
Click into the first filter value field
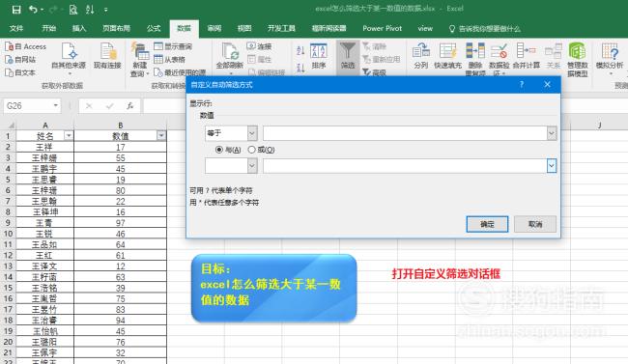pyautogui.click(x=405, y=133)
